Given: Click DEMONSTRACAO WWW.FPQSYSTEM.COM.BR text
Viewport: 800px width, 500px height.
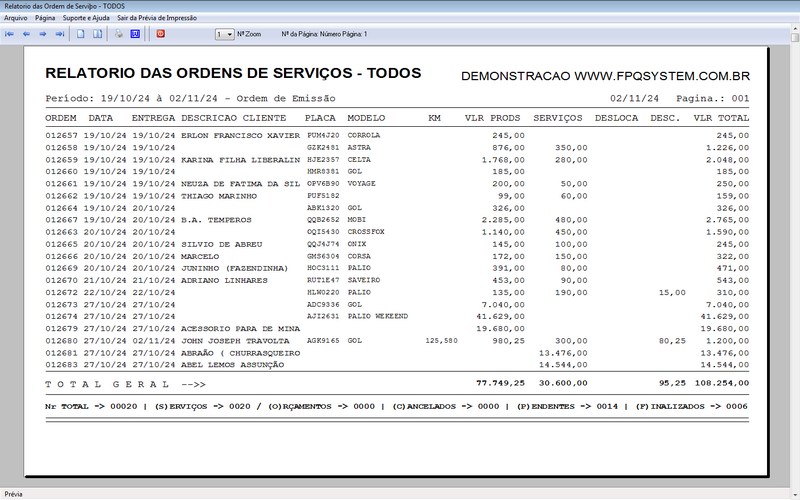Looking at the screenshot, I should (x=605, y=76).
